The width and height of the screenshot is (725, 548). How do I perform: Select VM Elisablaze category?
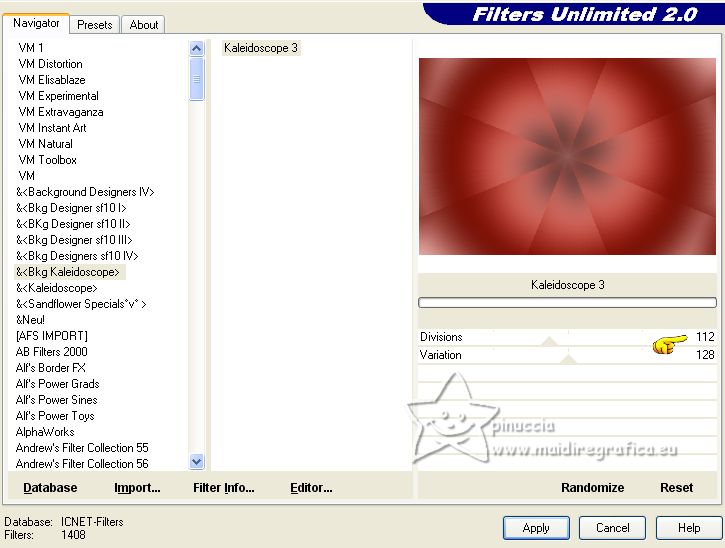pos(52,80)
